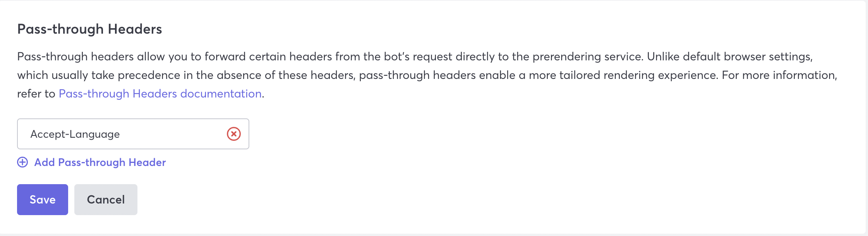Add another pass-through header row
Screen dimensions: 868x236
click(x=100, y=162)
